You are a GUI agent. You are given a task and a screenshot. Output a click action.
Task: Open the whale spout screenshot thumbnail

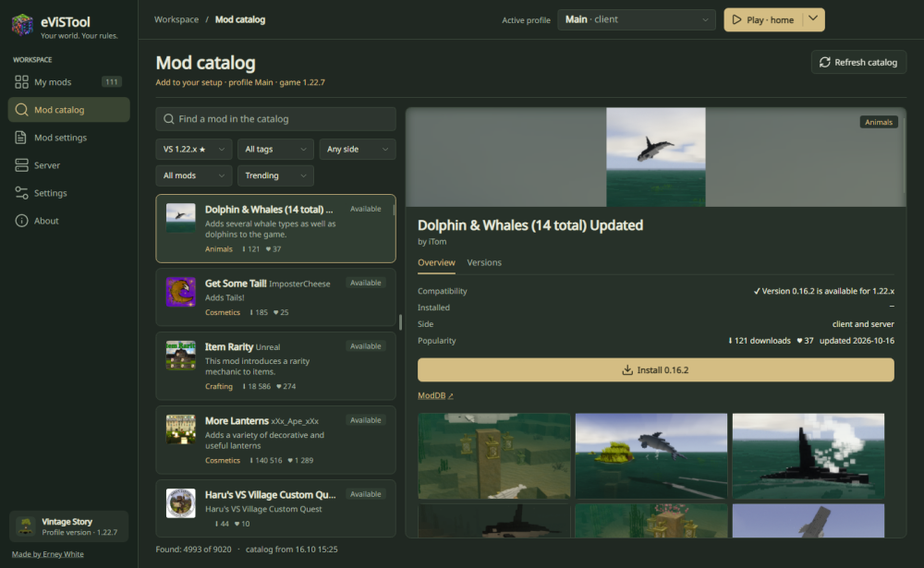coord(808,456)
